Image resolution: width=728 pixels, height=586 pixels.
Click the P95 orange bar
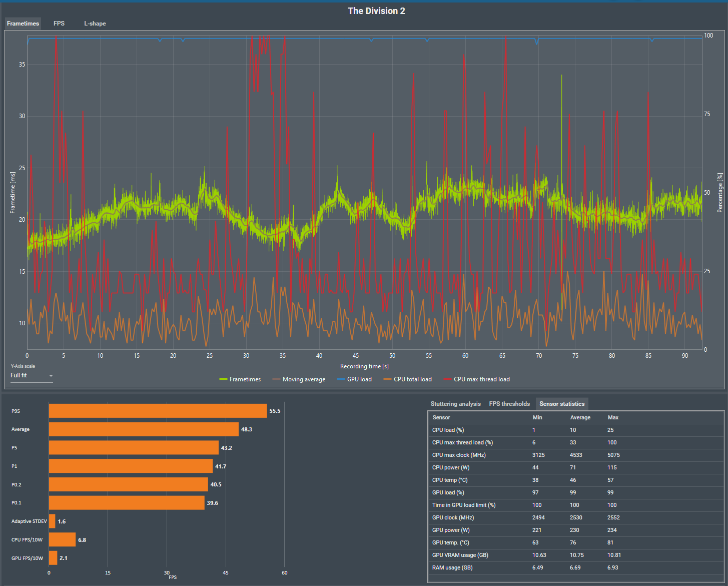click(x=158, y=411)
